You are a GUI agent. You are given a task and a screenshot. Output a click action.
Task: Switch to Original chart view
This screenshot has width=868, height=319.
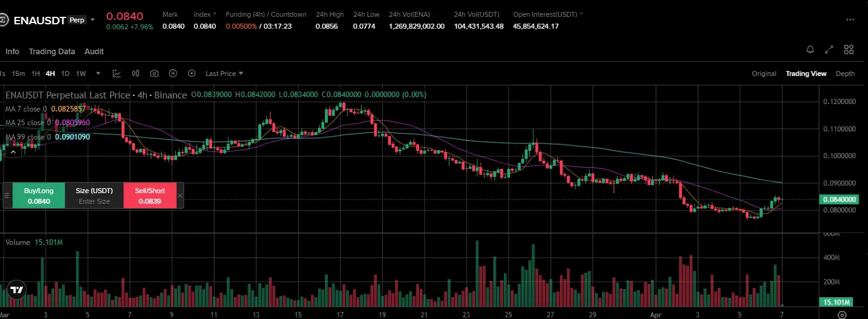764,74
